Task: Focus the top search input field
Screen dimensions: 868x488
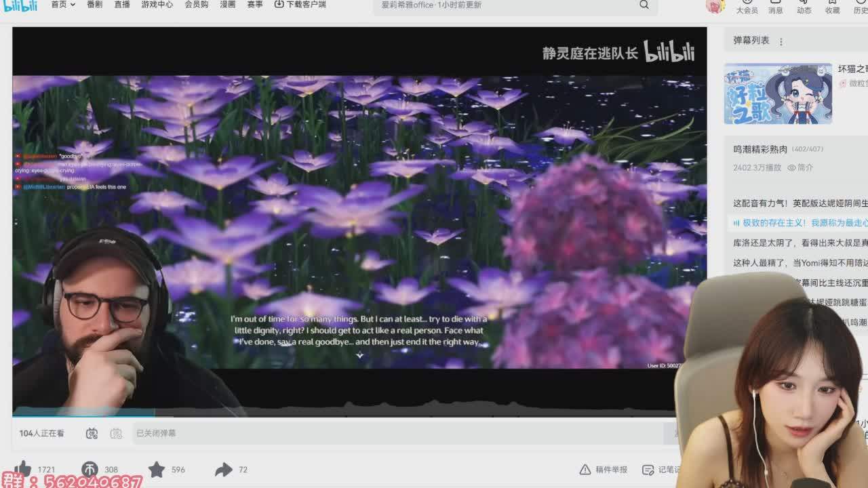Action: (505, 5)
